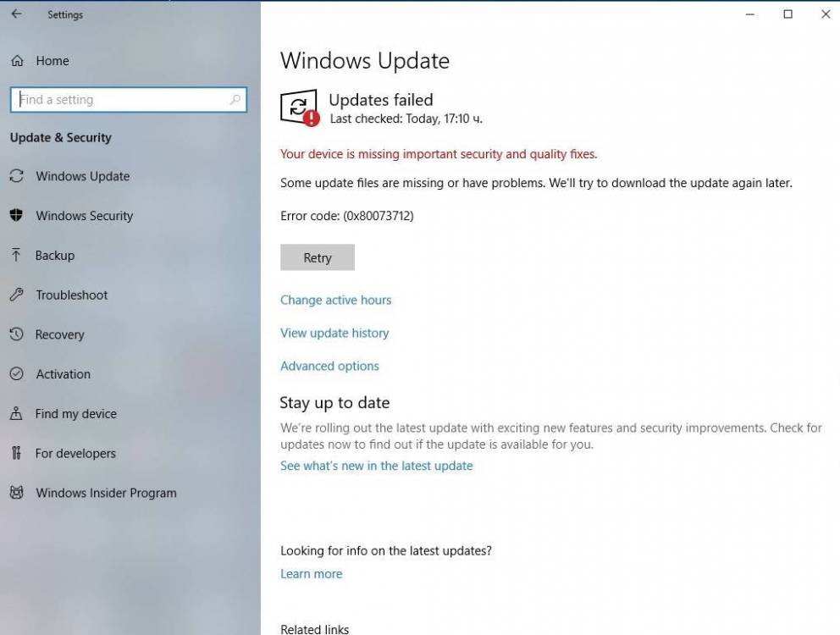Click the Activation checkmark circle icon

17,373
